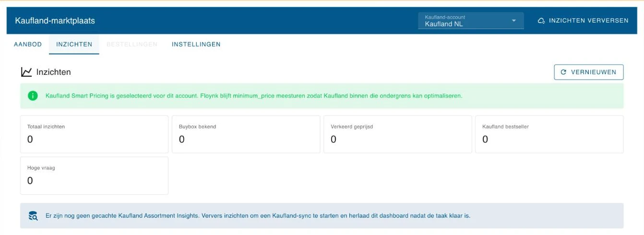The height and width of the screenshot is (235, 644).
Task: Click the Kaufland Smart Pricing alert text
Action: (254, 96)
